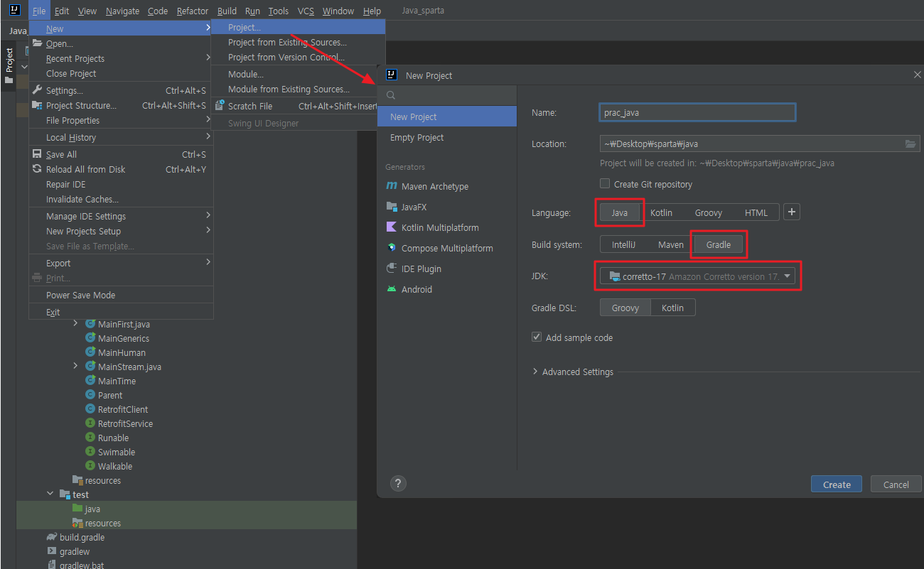Click Power Save Mode menu item
The height and width of the screenshot is (569, 924).
(121, 295)
